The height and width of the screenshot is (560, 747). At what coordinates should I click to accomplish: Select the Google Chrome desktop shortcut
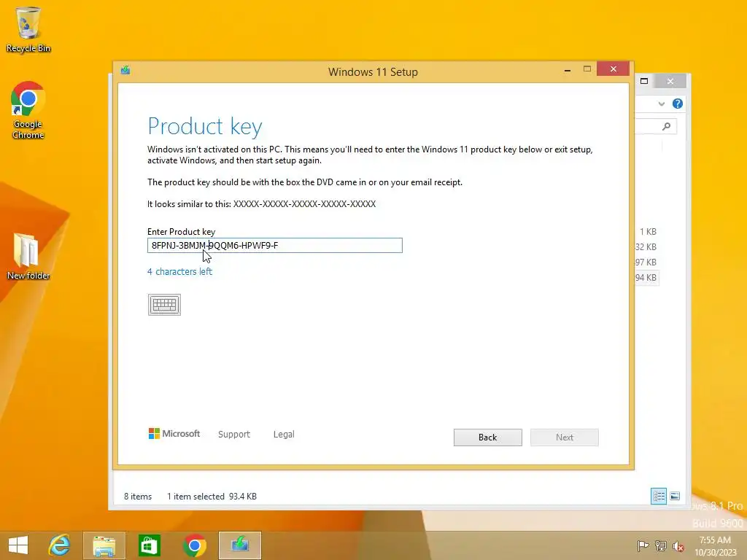(x=28, y=111)
